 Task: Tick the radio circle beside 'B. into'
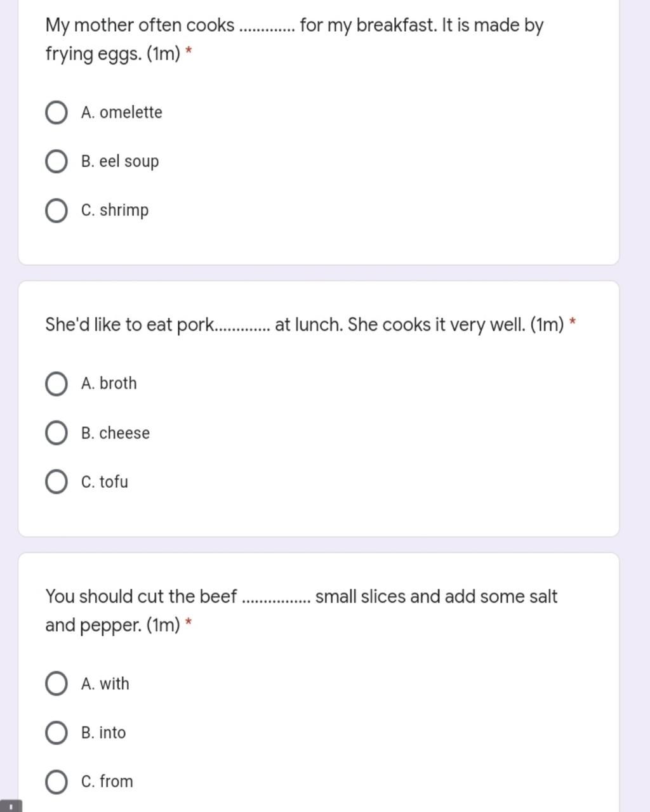coord(56,733)
